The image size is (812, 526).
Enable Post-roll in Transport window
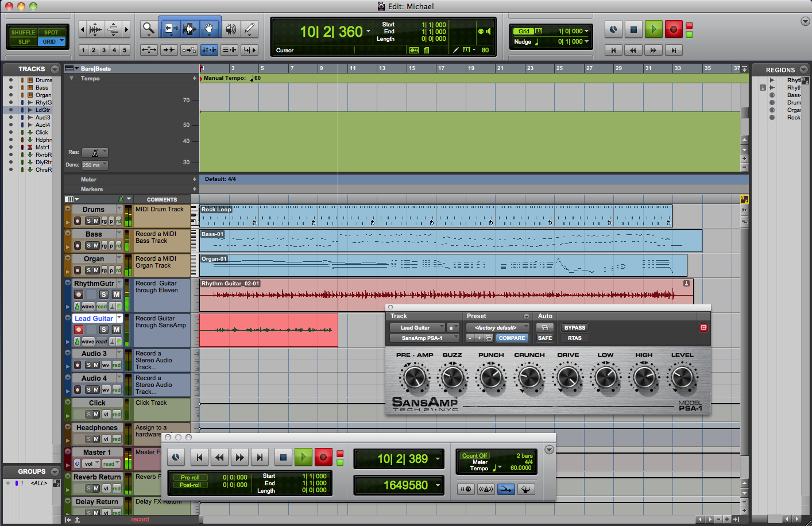[190, 485]
